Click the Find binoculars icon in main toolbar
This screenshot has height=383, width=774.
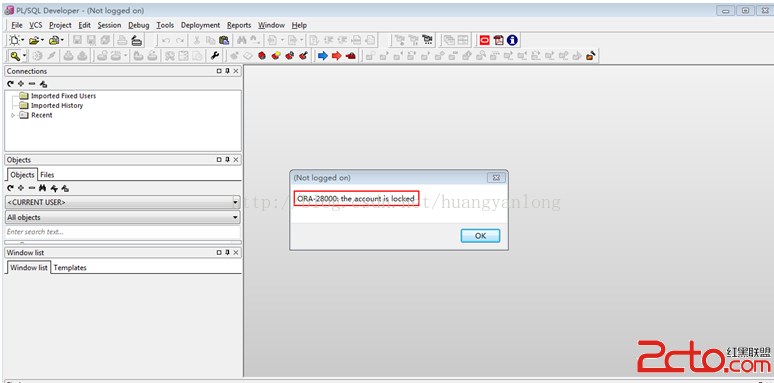point(241,40)
